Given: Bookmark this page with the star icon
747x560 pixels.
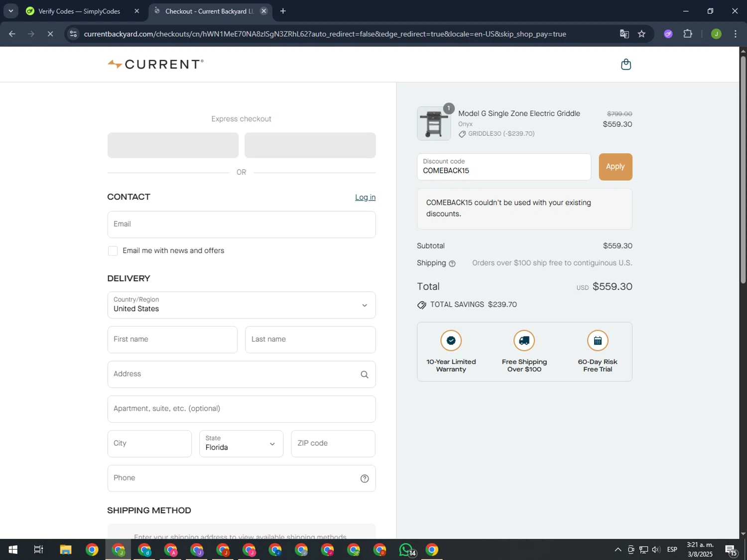Looking at the screenshot, I should point(641,34).
